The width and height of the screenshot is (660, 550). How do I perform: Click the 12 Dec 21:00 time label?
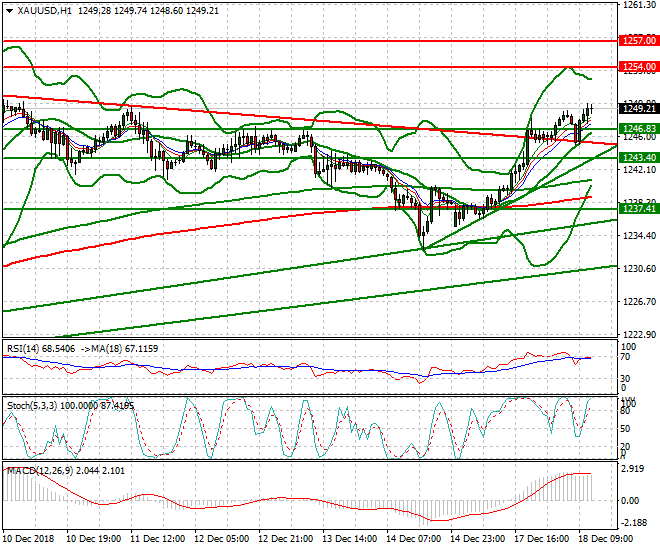click(x=285, y=539)
